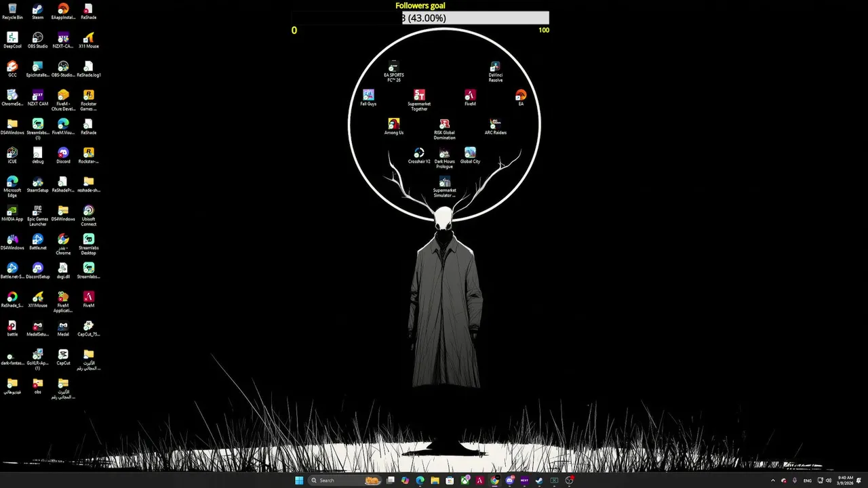The height and width of the screenshot is (488, 868).
Task: Open the Chrome desktop shortcut
Action: tap(63, 244)
